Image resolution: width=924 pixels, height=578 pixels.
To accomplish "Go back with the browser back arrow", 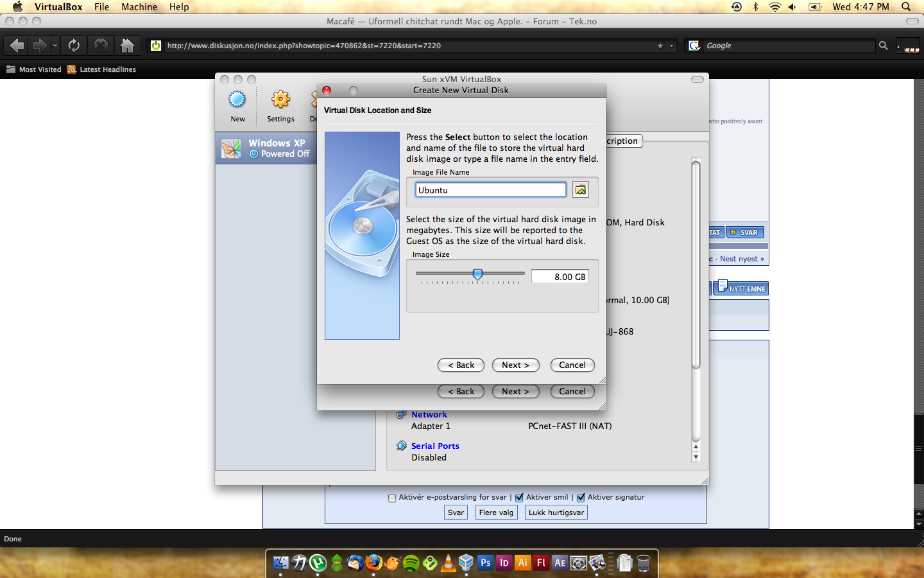I will (17, 45).
